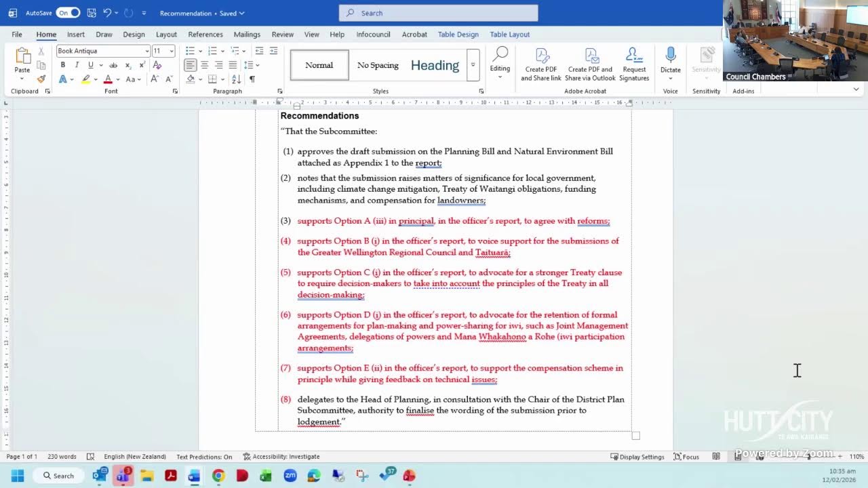Open the font color dropdown arrow

coord(117,79)
